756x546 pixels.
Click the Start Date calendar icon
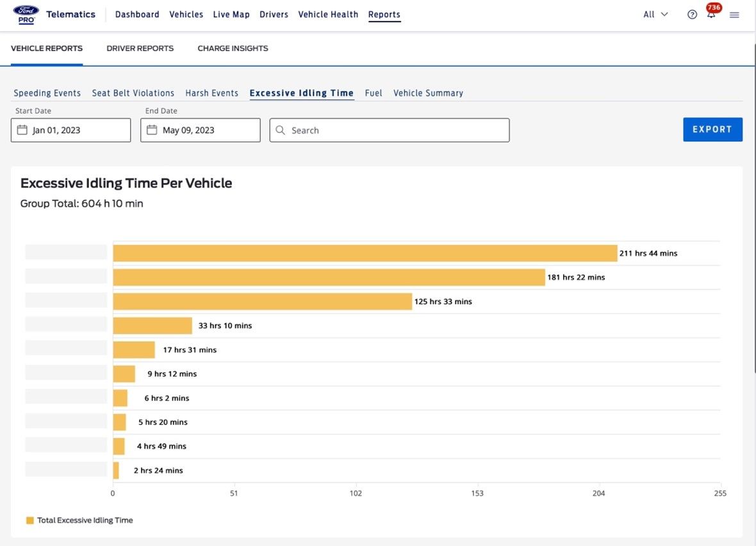click(x=22, y=130)
